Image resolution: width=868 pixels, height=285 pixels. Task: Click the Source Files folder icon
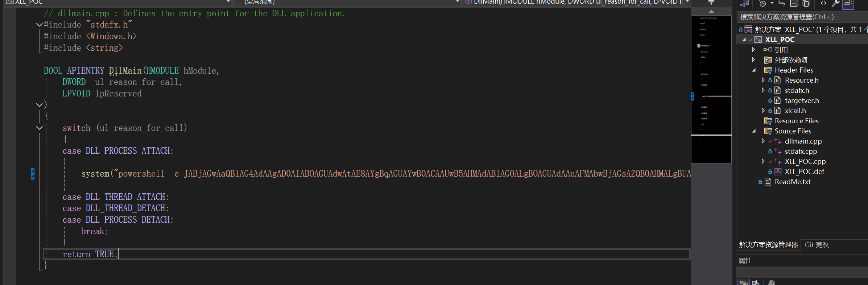click(768, 131)
